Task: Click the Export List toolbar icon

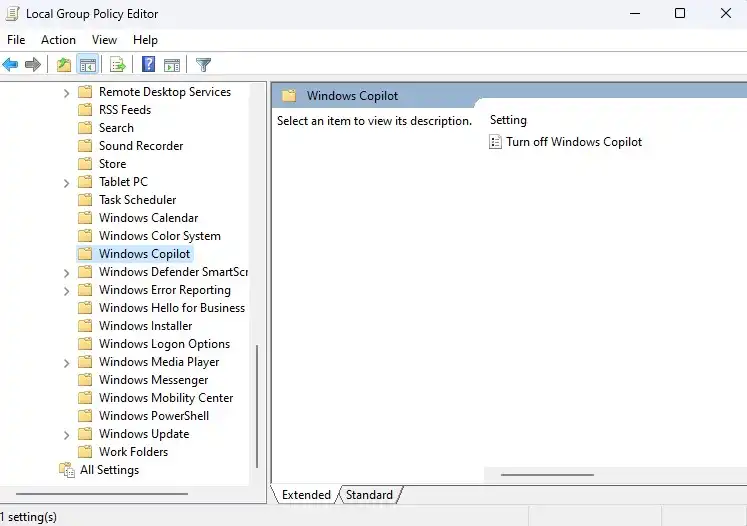Action: [117, 64]
